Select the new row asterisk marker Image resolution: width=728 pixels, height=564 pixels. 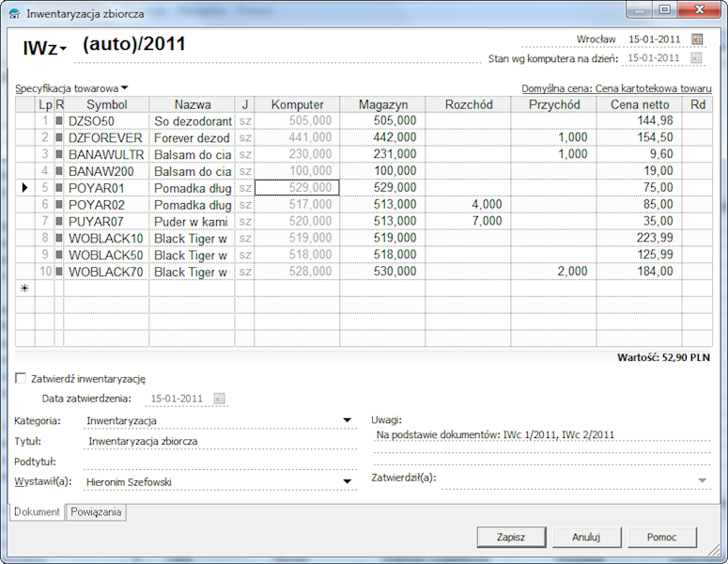(x=24, y=289)
